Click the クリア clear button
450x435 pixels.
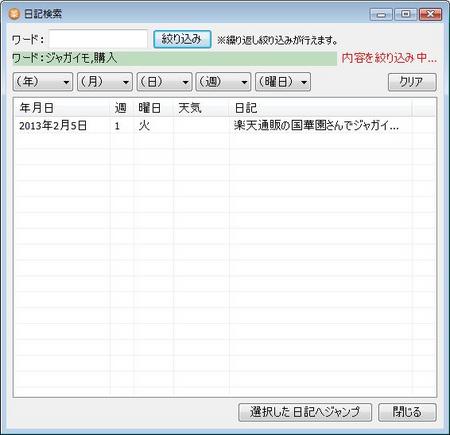click(412, 82)
